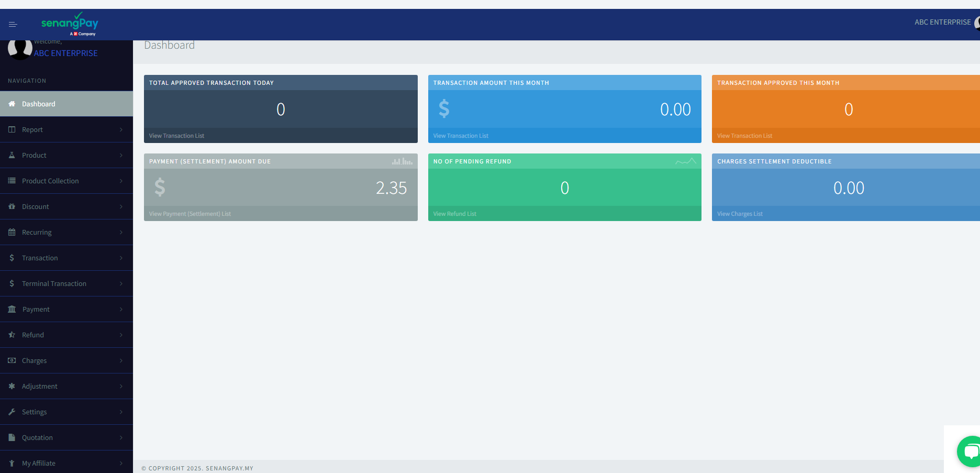Click the copyright 2025 SENANGPAY.MY text
The height and width of the screenshot is (473, 980).
(x=197, y=468)
